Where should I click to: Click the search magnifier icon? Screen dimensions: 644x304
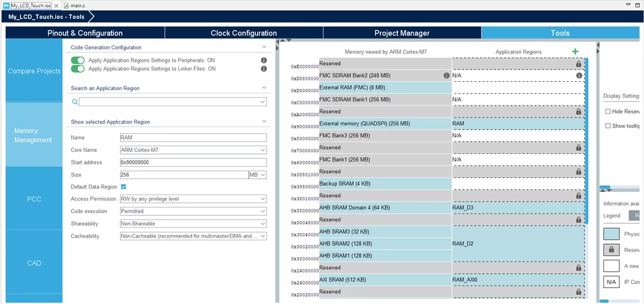pyautogui.click(x=75, y=102)
